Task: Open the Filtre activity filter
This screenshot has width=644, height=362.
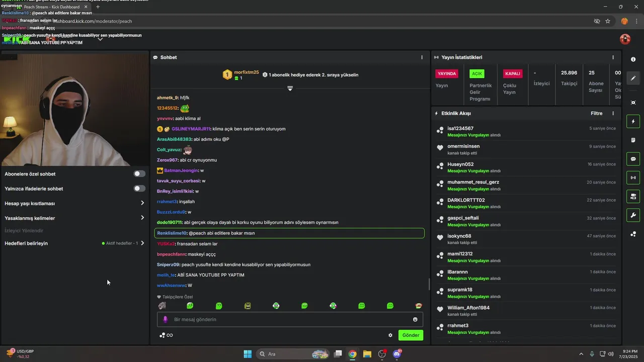Action: point(596,114)
